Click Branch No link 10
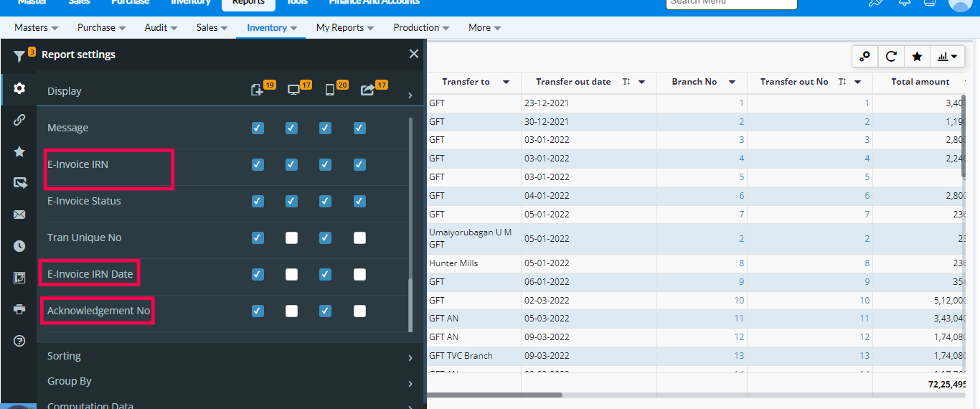This screenshot has height=409, width=980. pos(739,301)
